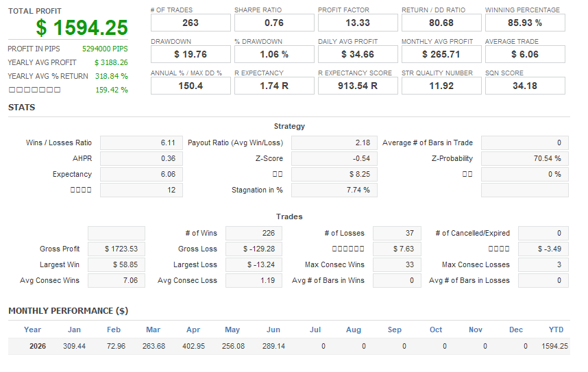The height and width of the screenshot is (372, 588).
Task: Select the Gross Profit field $ 1723.53
Action: (x=117, y=249)
